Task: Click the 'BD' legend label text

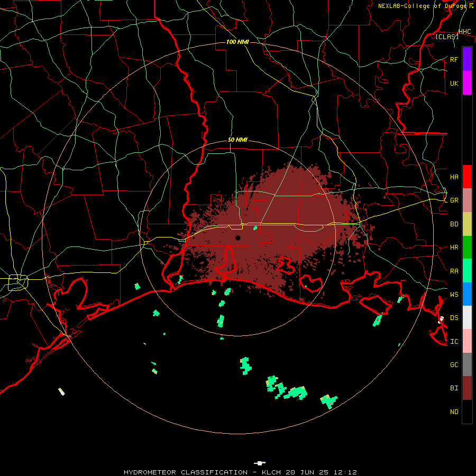Action: pyautogui.click(x=454, y=224)
